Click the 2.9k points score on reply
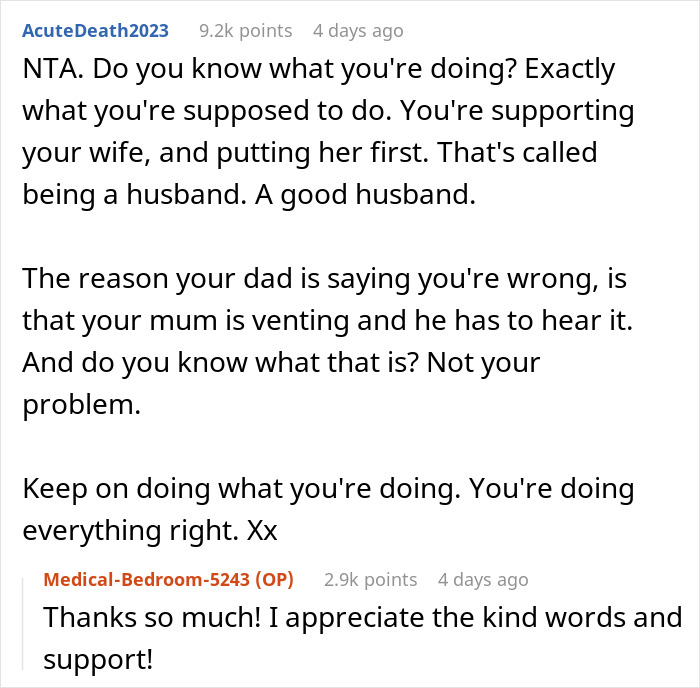700x688 pixels. coord(370,579)
